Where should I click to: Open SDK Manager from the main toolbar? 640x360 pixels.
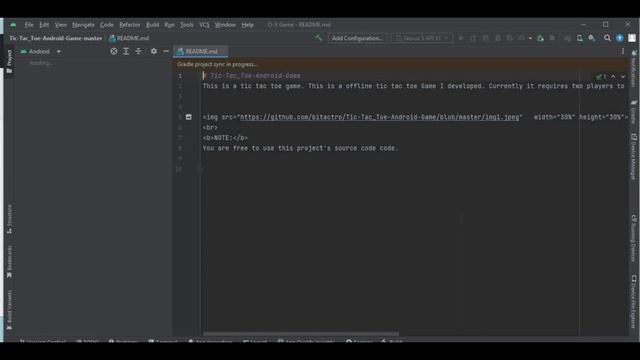592,38
